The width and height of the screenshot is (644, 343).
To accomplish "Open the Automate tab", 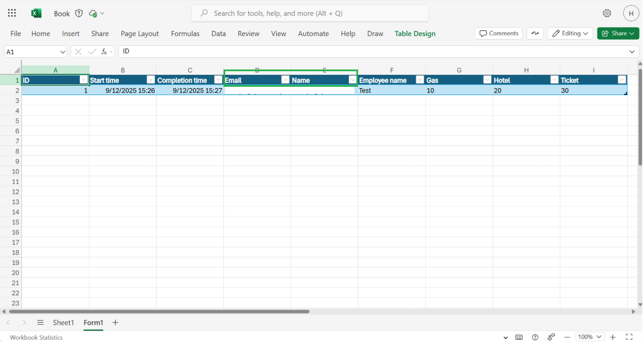I will coord(313,34).
